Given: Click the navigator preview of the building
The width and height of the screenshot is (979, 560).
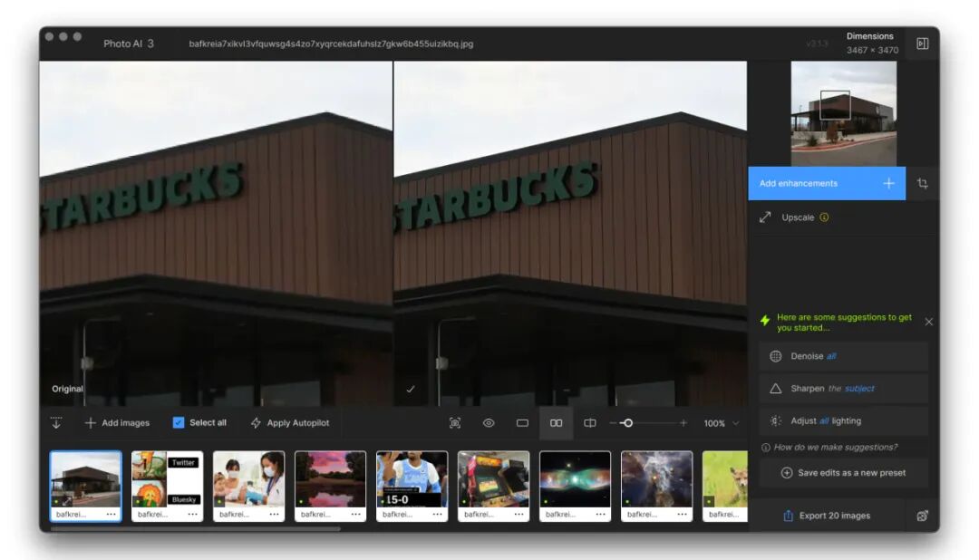Looking at the screenshot, I should (844, 113).
